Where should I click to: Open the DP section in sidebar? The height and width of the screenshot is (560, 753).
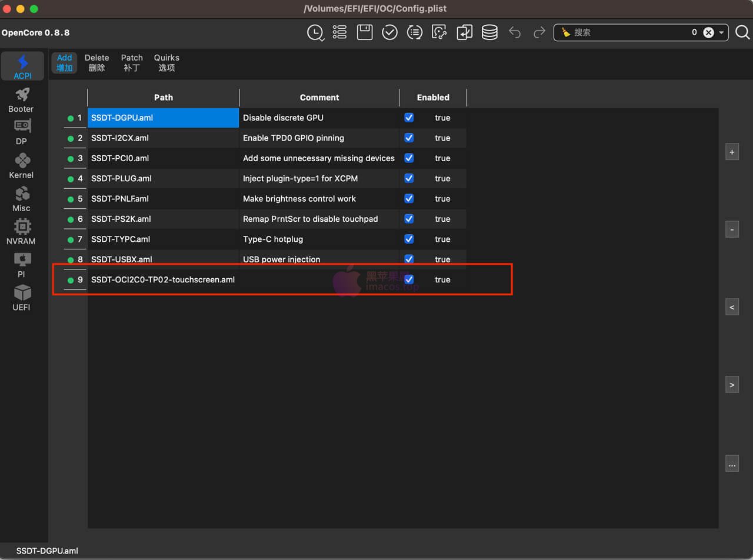click(21, 132)
